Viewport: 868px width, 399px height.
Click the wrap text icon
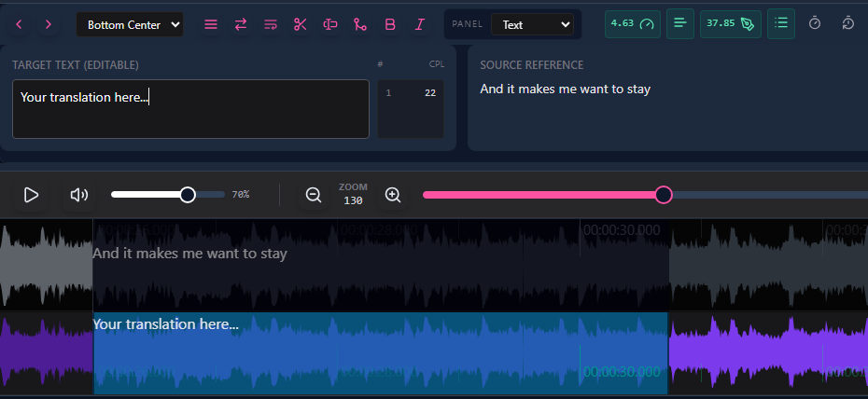tap(271, 24)
